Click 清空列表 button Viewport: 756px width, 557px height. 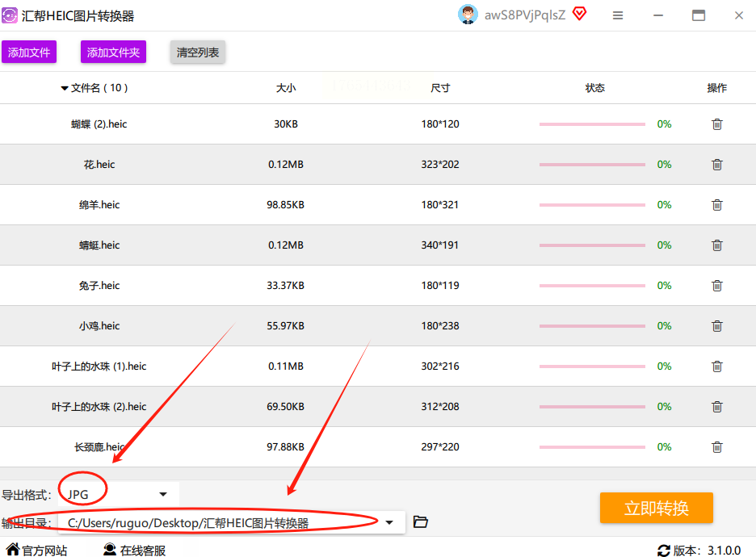(x=198, y=52)
